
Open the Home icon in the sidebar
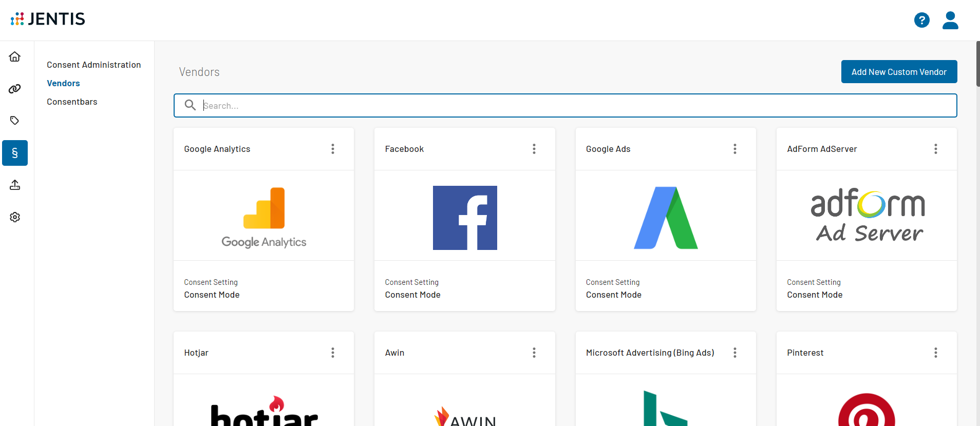(15, 56)
